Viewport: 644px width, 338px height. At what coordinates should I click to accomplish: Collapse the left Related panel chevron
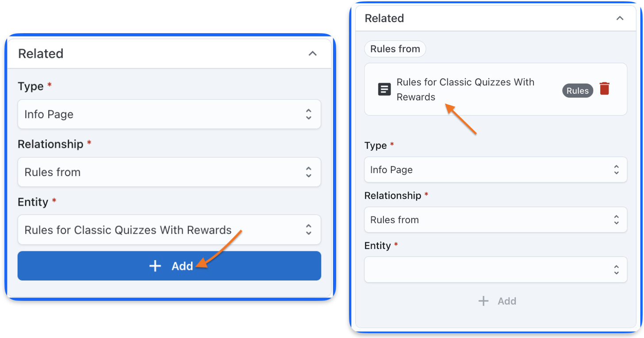coord(313,54)
